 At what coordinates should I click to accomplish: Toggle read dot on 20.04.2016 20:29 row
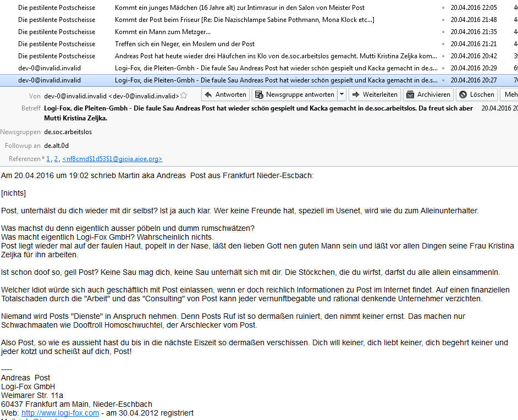443,68
